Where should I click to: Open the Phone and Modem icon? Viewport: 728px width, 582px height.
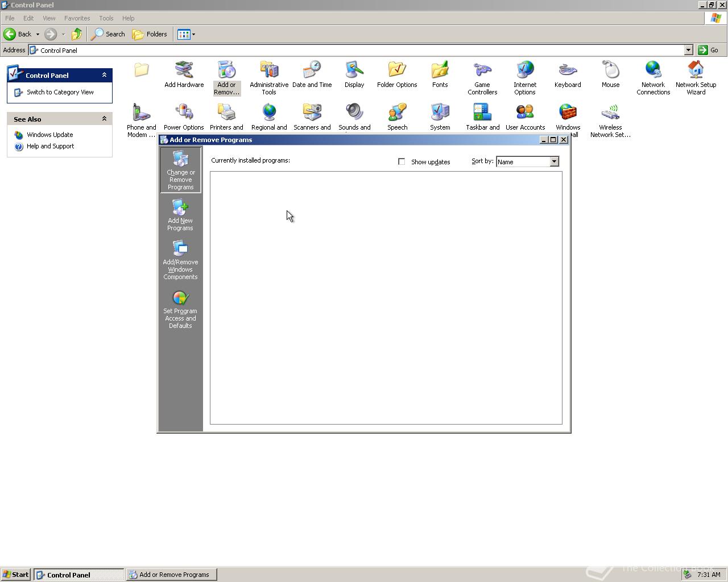click(x=141, y=120)
